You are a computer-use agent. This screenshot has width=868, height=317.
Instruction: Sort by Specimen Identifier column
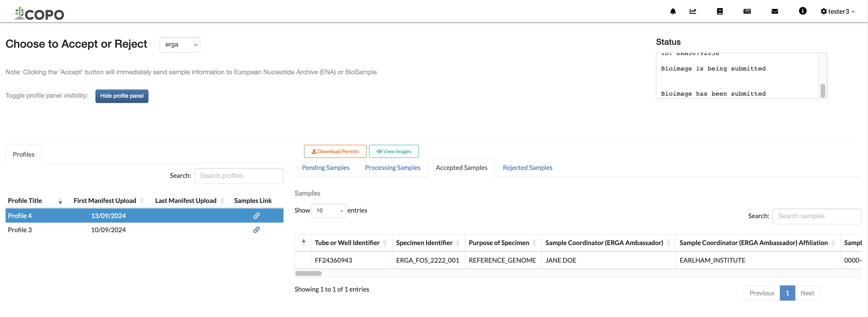[428, 243]
